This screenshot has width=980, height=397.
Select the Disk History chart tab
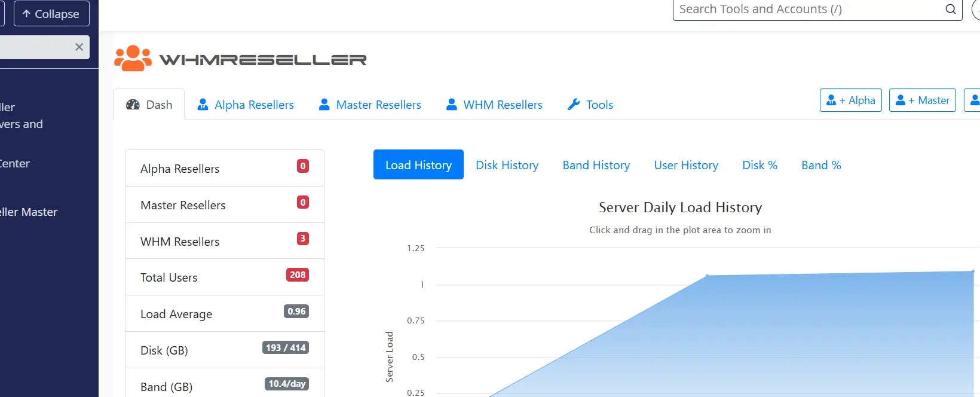507,165
